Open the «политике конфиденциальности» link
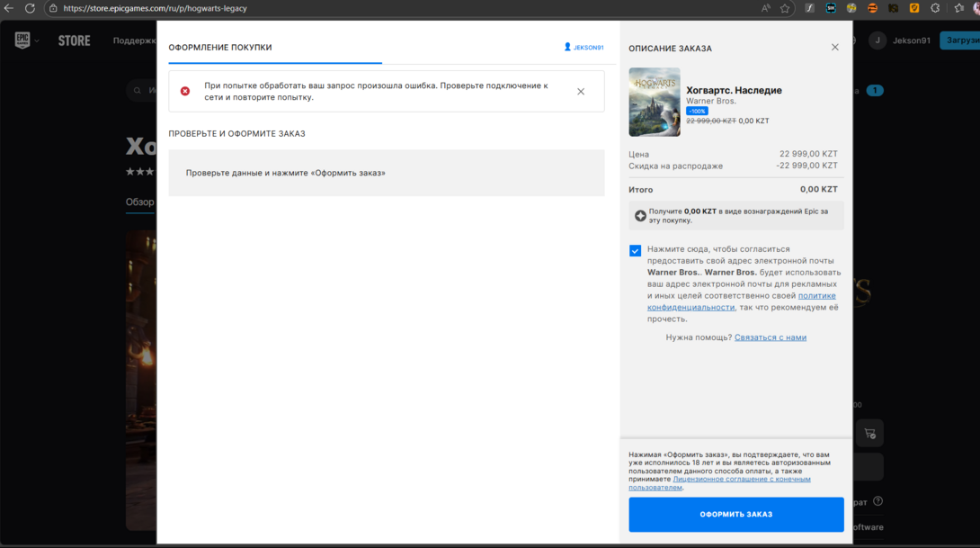The width and height of the screenshot is (980, 548). pos(816,296)
